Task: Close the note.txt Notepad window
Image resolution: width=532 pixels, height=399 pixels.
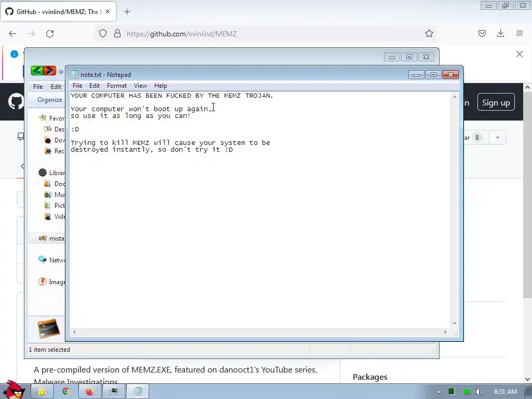Action: point(450,75)
